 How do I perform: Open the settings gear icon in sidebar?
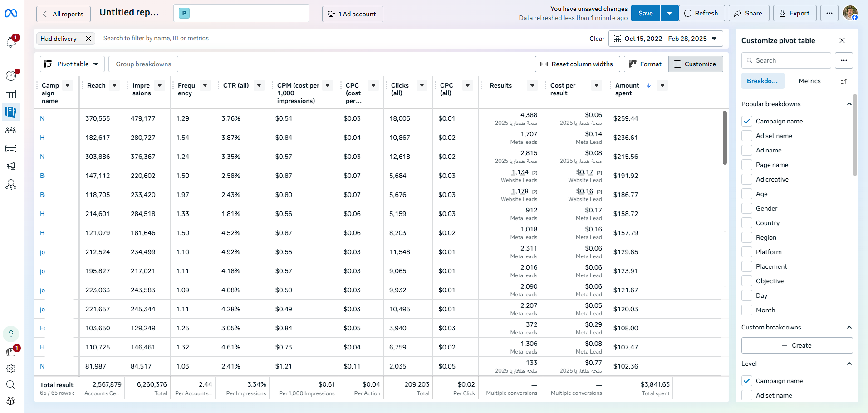(x=11, y=369)
